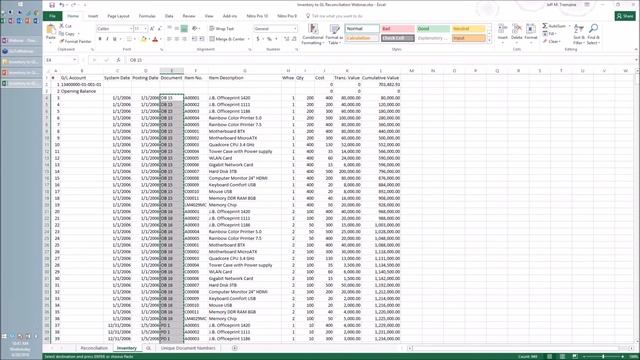Toggle top vertical alignment

pyautogui.click(x=169, y=29)
